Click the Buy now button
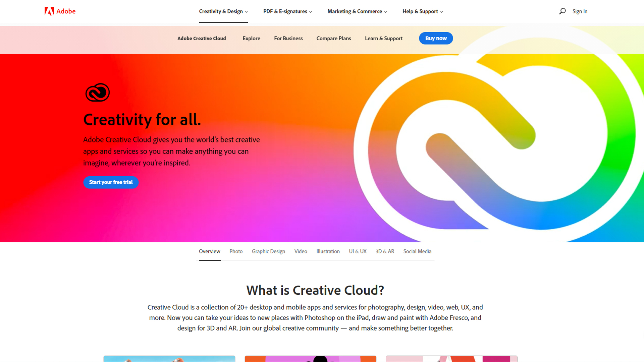Screen dimensions: 644x362 coord(435,38)
